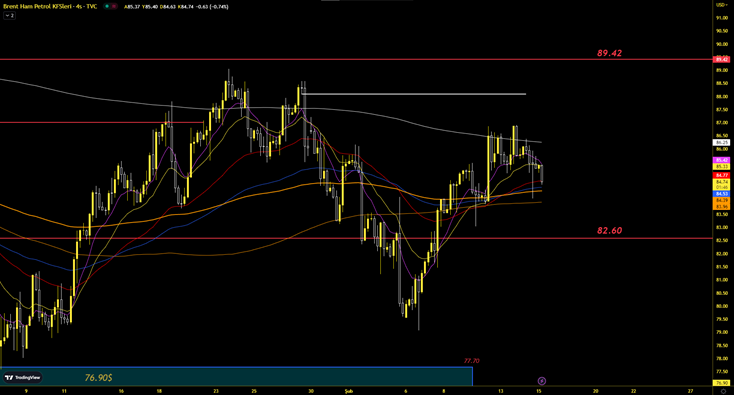Click the white 86.25 axis price tag
This screenshot has height=395, width=734.
721,142
